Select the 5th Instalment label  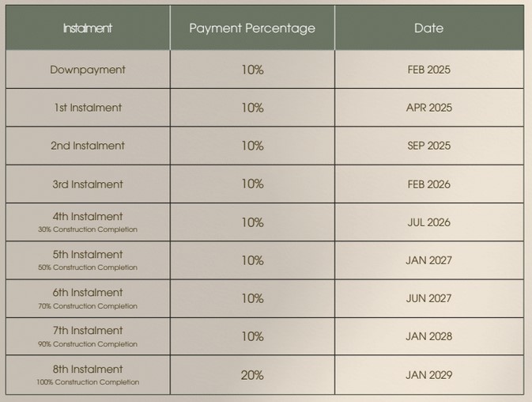tap(88, 254)
